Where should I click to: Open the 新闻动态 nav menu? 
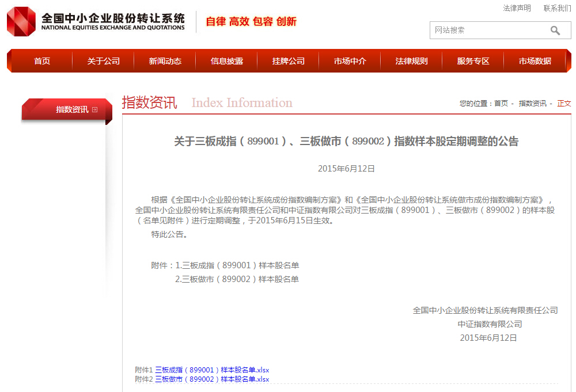click(x=165, y=61)
